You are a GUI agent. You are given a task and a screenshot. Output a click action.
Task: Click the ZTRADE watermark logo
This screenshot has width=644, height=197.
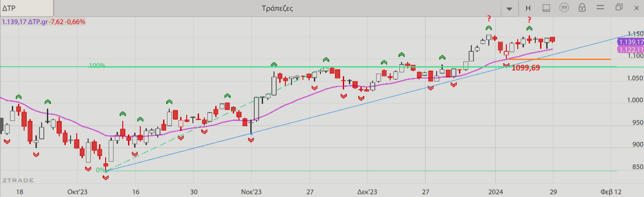click(18, 180)
